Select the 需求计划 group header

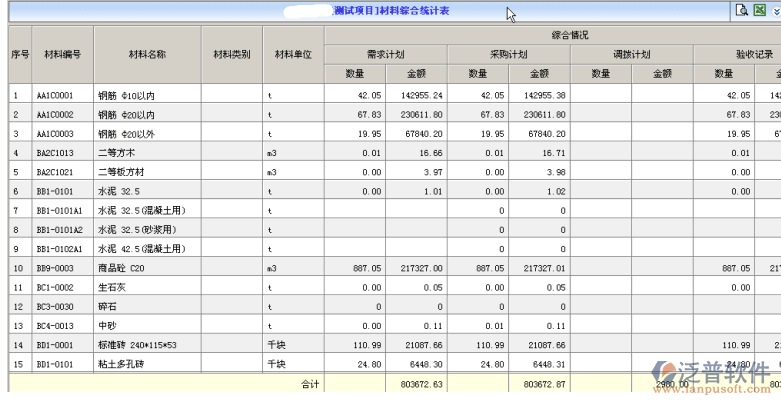click(385, 54)
